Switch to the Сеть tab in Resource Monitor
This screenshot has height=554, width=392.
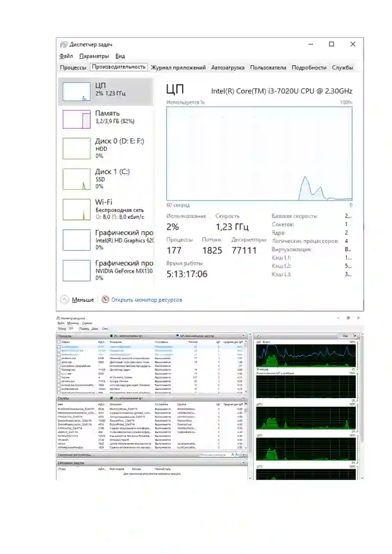tap(105, 329)
